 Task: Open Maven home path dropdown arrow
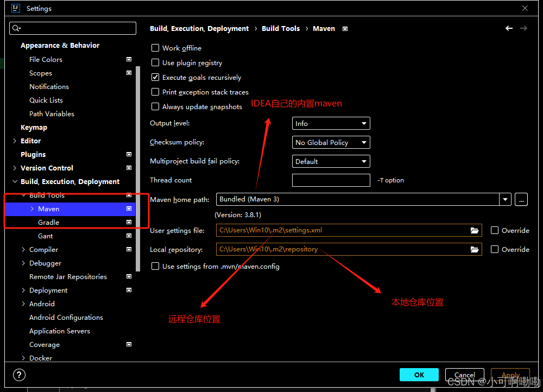[505, 199]
